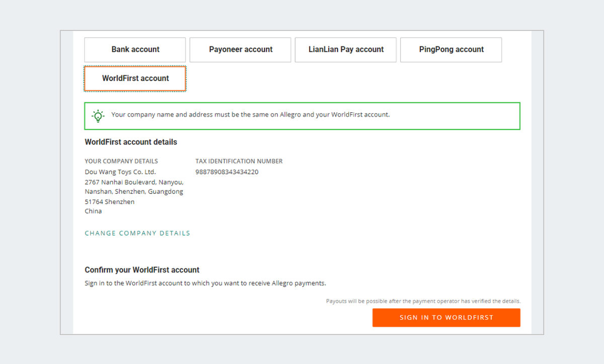604x364 pixels.
Task: Click the YOUR COMPANY DETAILS label
Action: pyautogui.click(x=121, y=161)
